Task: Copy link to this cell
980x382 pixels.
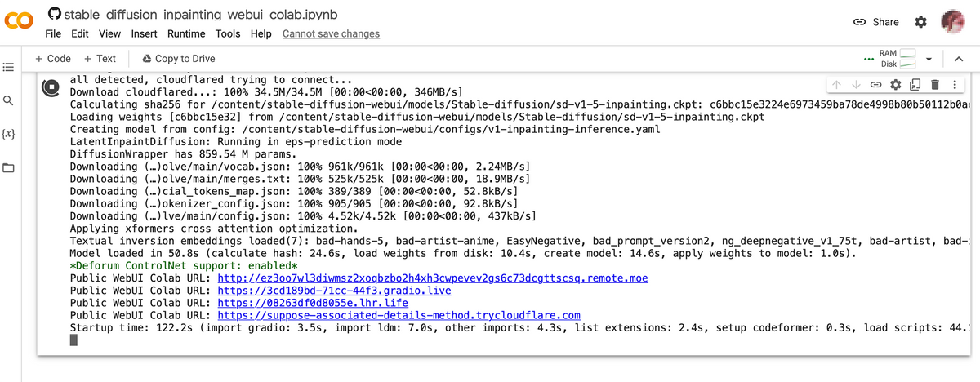Action: point(875,85)
